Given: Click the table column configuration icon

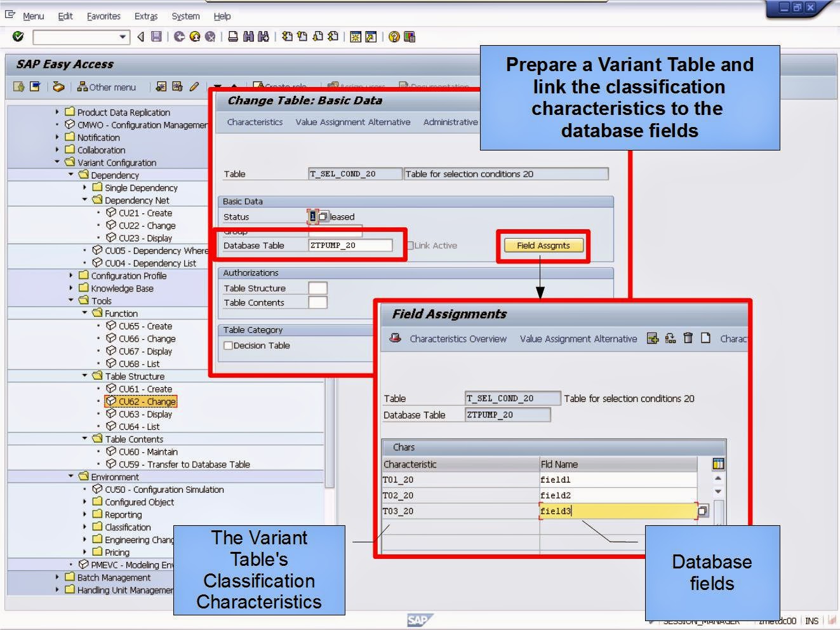Looking at the screenshot, I should (x=718, y=464).
